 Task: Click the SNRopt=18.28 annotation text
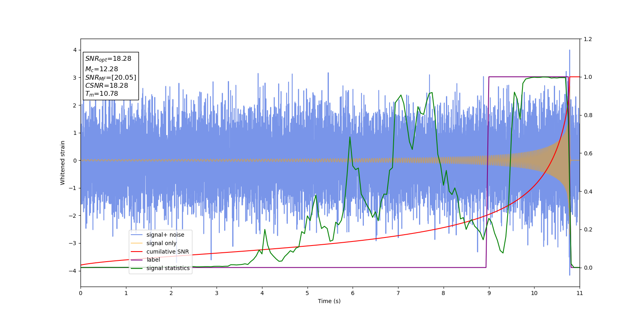coord(108,59)
